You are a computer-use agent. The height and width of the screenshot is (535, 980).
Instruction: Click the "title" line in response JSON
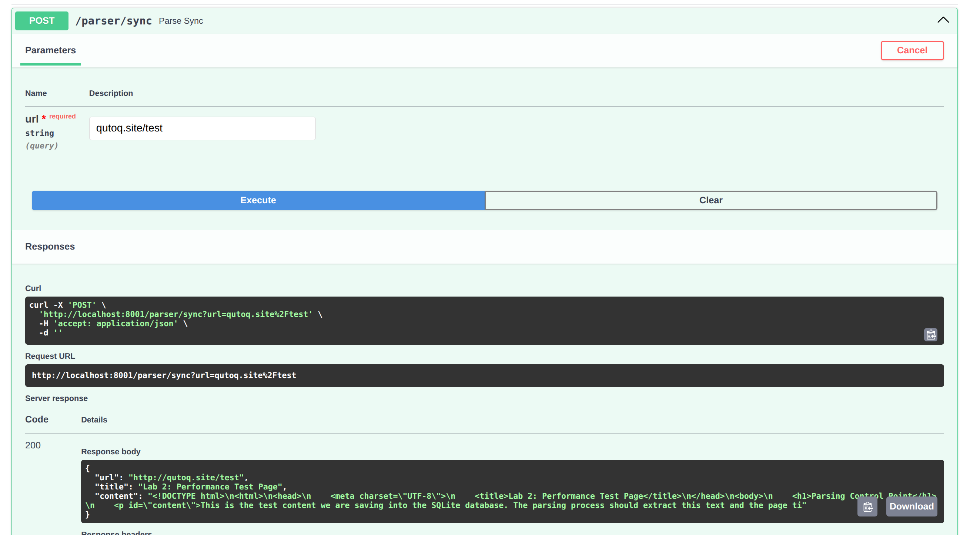(191, 486)
